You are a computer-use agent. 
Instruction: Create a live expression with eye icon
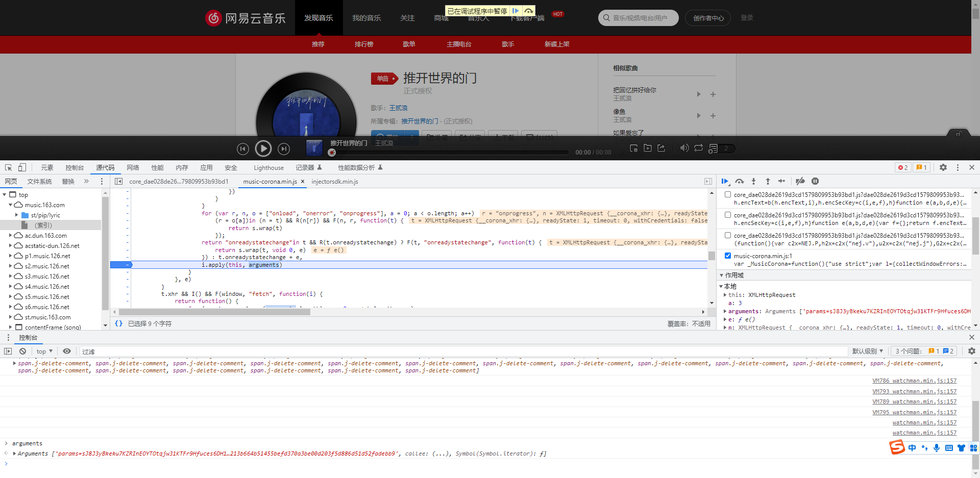tap(66, 351)
